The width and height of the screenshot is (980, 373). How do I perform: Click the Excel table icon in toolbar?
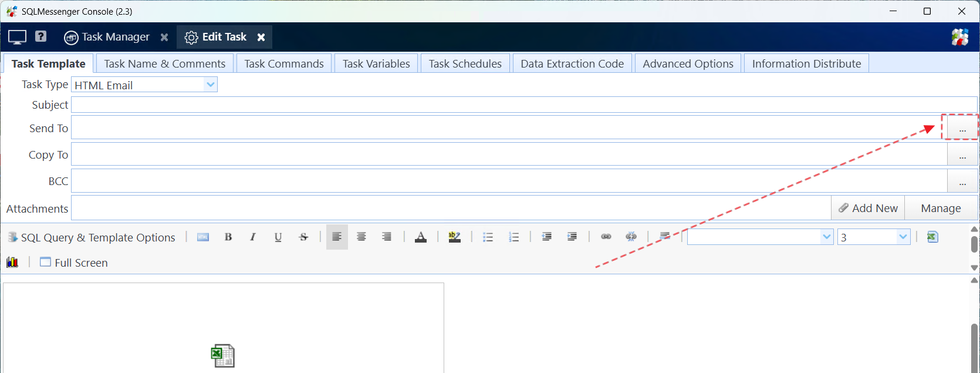(932, 237)
